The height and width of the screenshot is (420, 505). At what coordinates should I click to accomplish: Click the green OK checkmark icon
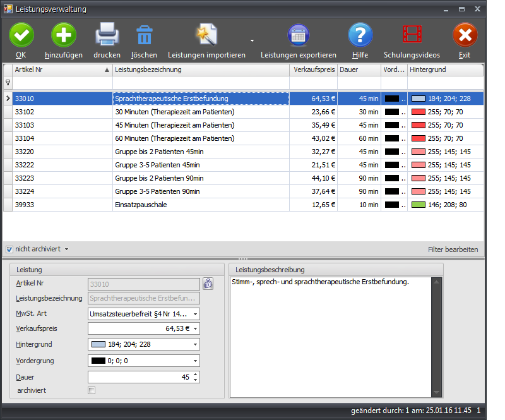tap(21, 35)
